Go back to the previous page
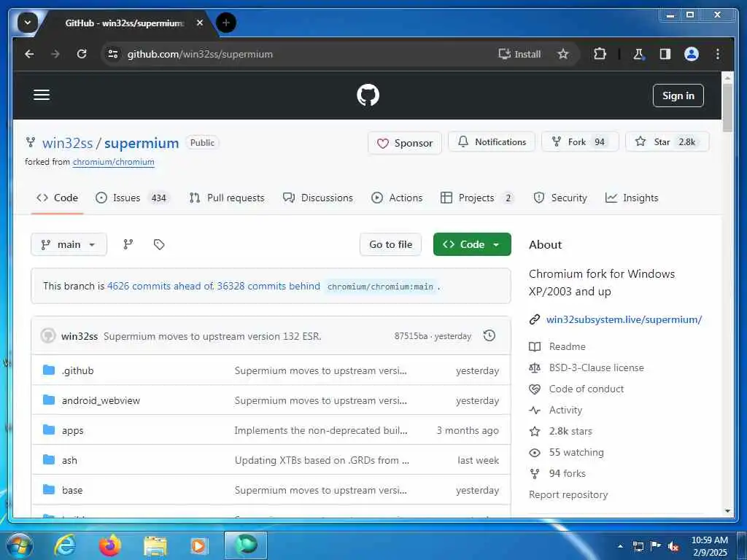The height and width of the screenshot is (560, 747). [x=29, y=54]
